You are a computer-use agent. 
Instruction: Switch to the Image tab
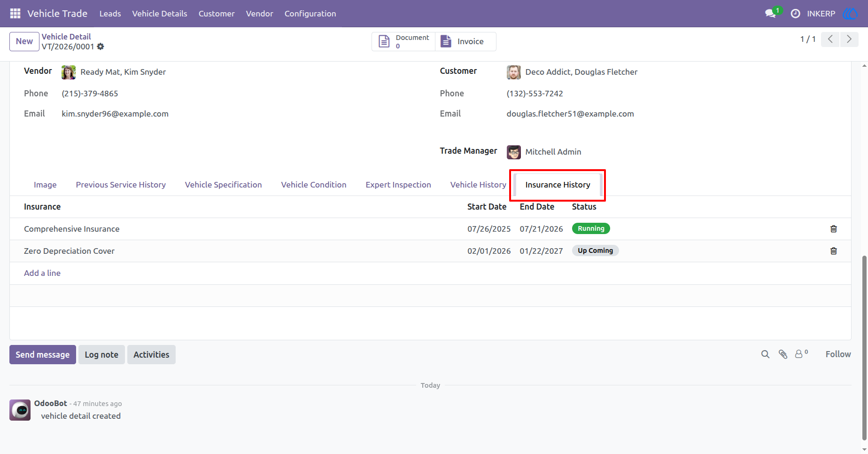pos(45,185)
